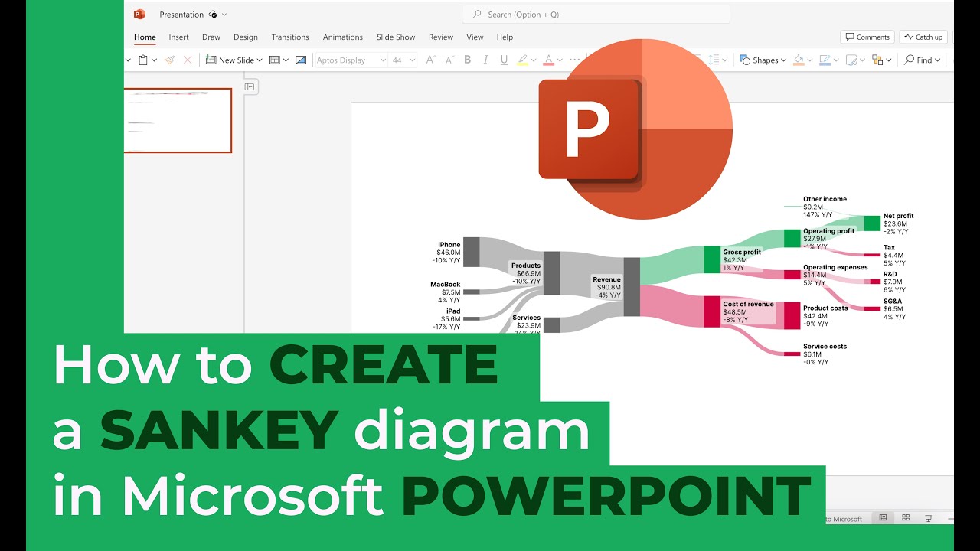Viewport: 980px width, 551px height.
Task: Click the slide Layout icon
Action: click(275, 60)
